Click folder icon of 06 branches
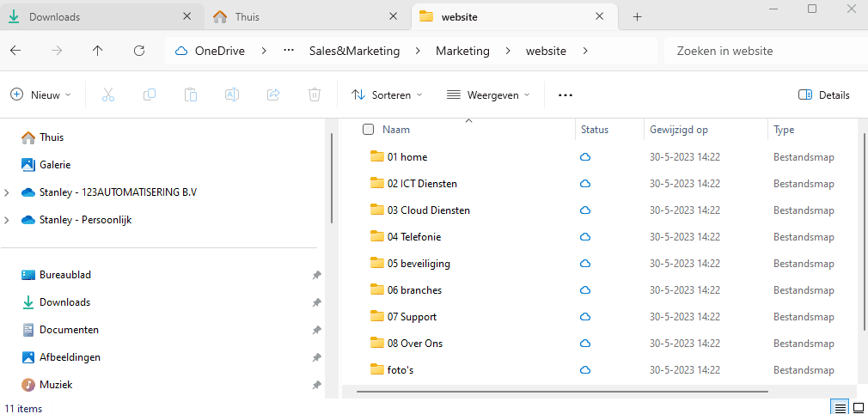Viewport: 868px width, 414px height. [x=377, y=289]
